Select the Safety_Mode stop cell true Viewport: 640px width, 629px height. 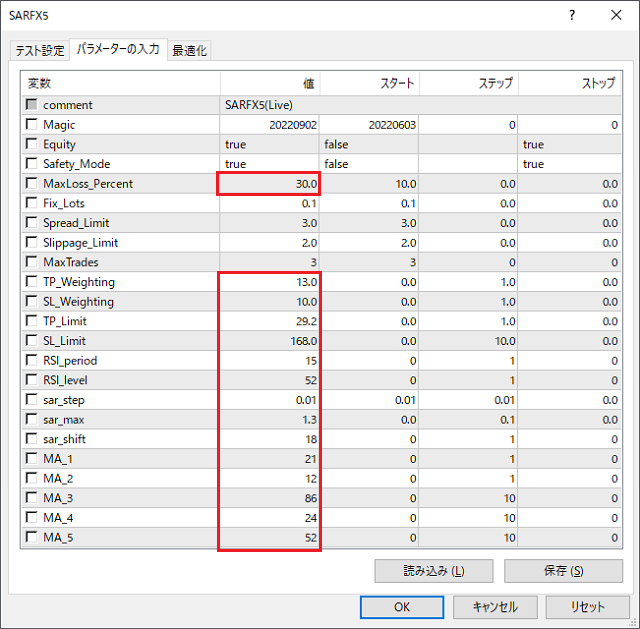(x=570, y=164)
